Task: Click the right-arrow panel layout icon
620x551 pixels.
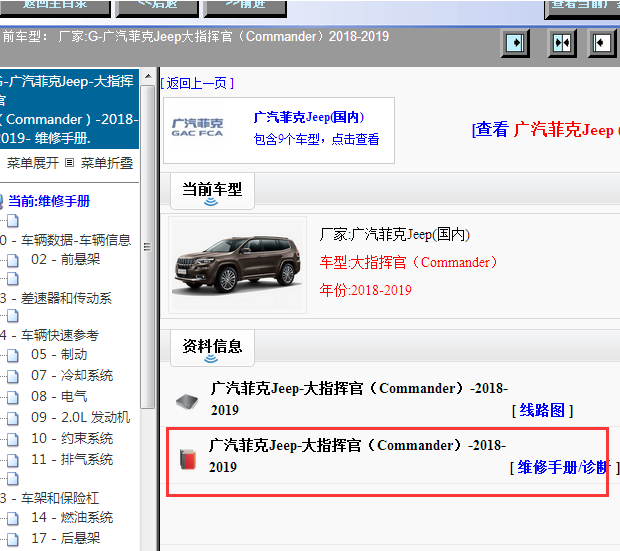Action: [515, 42]
